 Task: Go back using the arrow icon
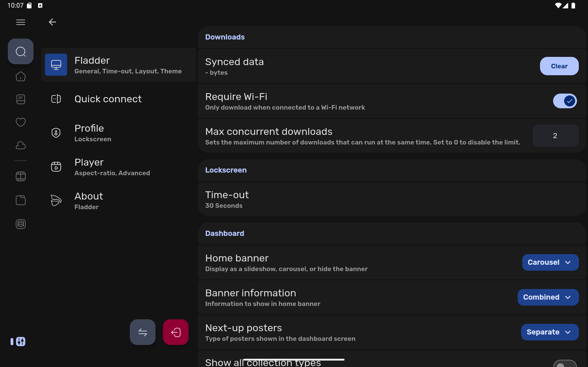pos(52,22)
